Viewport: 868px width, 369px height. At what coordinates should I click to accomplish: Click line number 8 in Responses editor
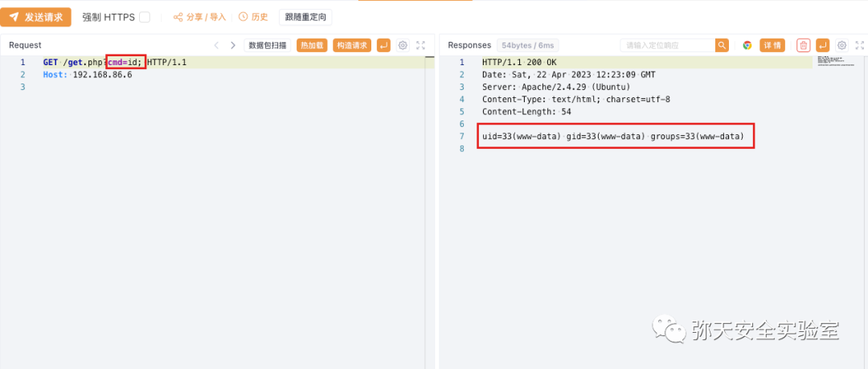[461, 148]
